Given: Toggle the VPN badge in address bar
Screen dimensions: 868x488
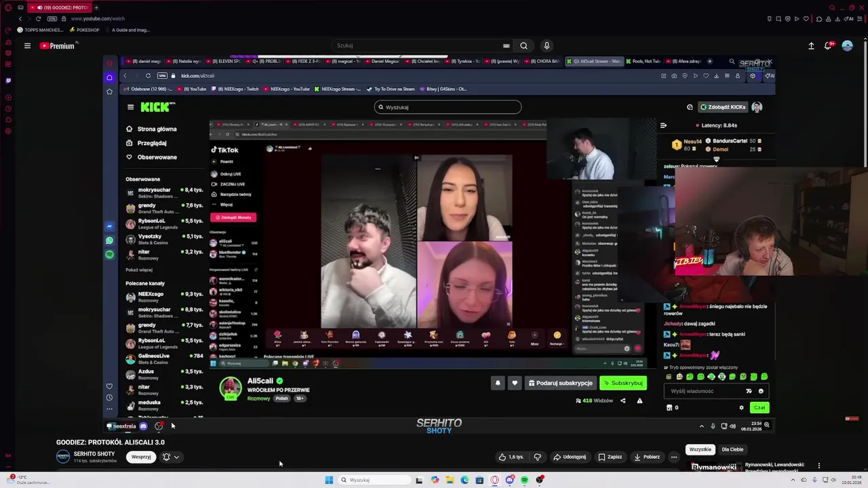Looking at the screenshot, I should 52,18.
